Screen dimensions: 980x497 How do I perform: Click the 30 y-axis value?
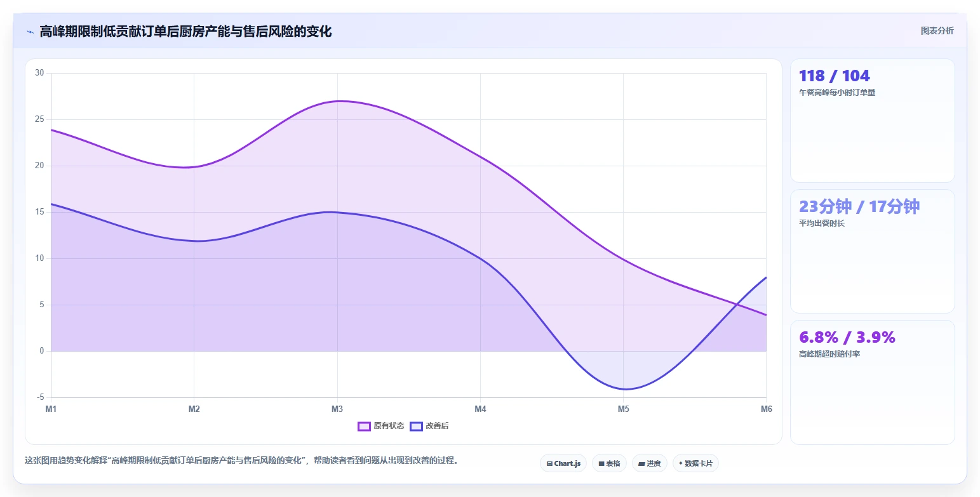click(x=39, y=73)
